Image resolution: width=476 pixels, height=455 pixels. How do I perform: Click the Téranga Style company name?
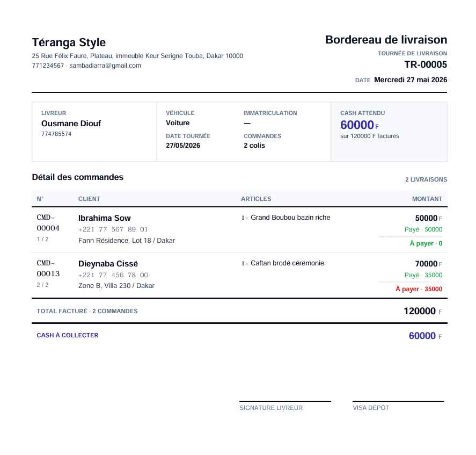pos(69,42)
